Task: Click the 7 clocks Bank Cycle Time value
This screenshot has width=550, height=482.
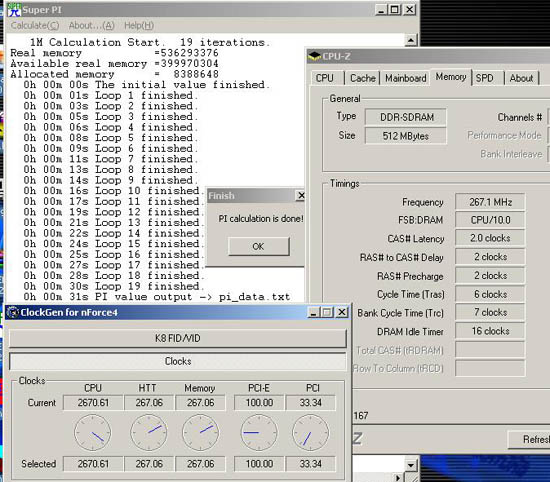Action: (x=490, y=312)
